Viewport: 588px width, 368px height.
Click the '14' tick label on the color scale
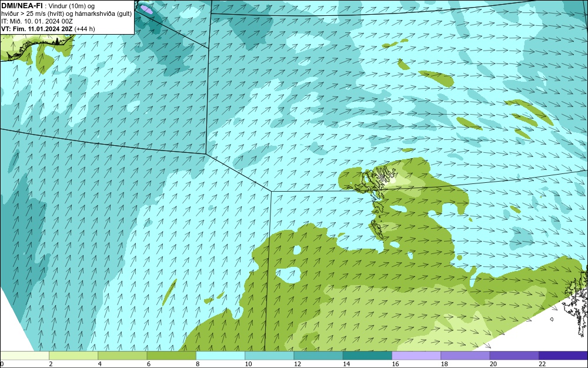[x=346, y=364]
